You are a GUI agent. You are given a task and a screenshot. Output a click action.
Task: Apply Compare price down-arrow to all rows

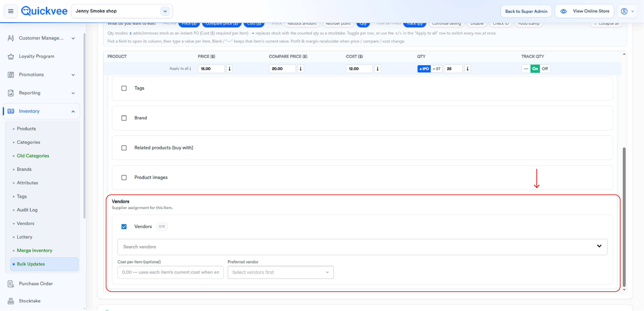[301, 69]
